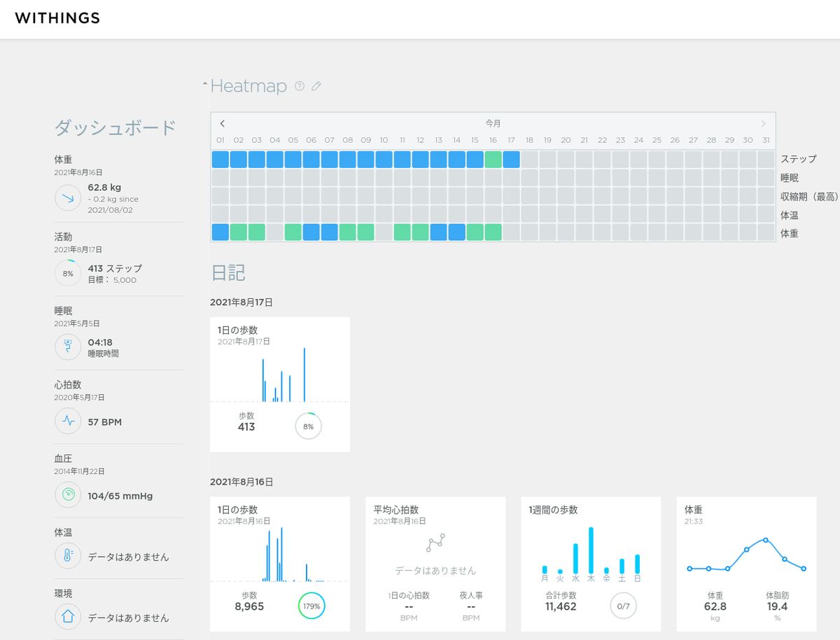The height and width of the screenshot is (640, 840).
Task: Open the 1週間の歩数 weekly bar chart
Action: [591, 555]
